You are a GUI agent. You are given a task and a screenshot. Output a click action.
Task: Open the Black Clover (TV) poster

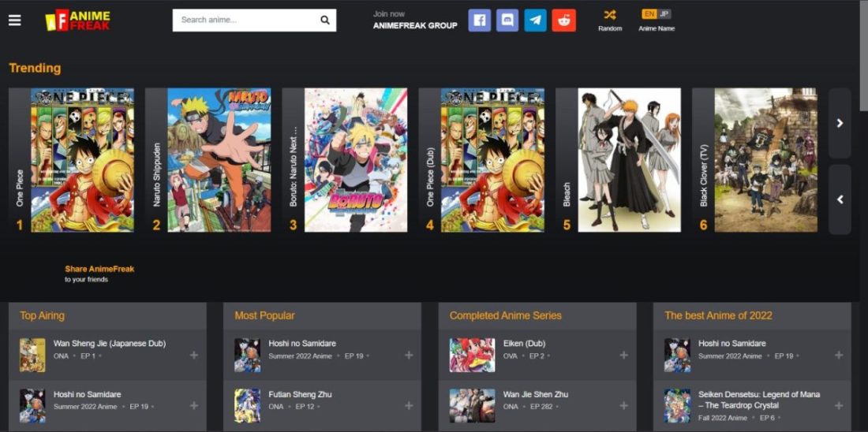tap(766, 160)
